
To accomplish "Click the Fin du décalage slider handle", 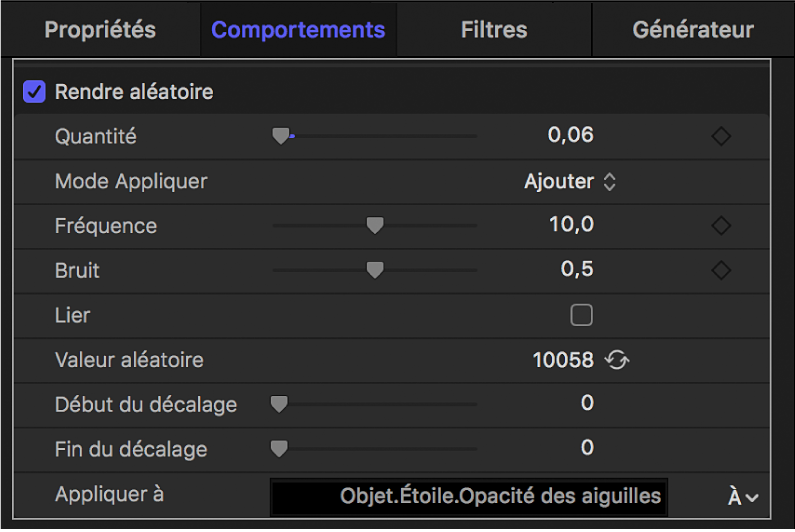I will 280,449.
